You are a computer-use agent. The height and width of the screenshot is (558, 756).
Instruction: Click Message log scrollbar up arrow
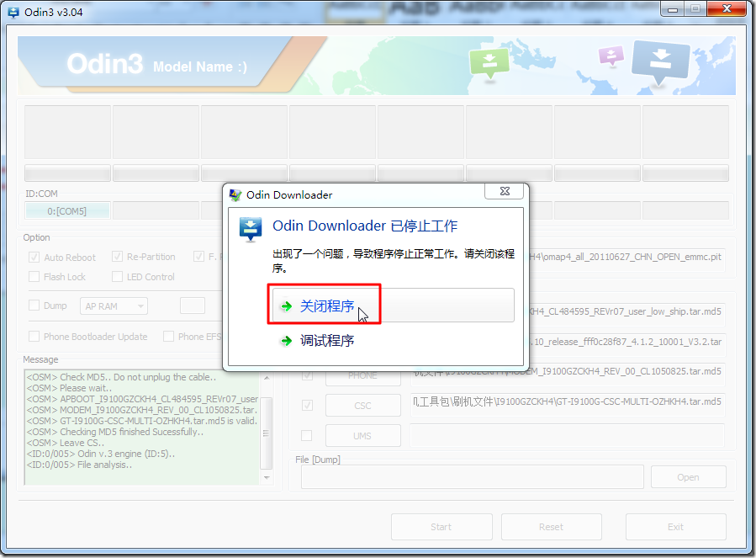pyautogui.click(x=267, y=378)
